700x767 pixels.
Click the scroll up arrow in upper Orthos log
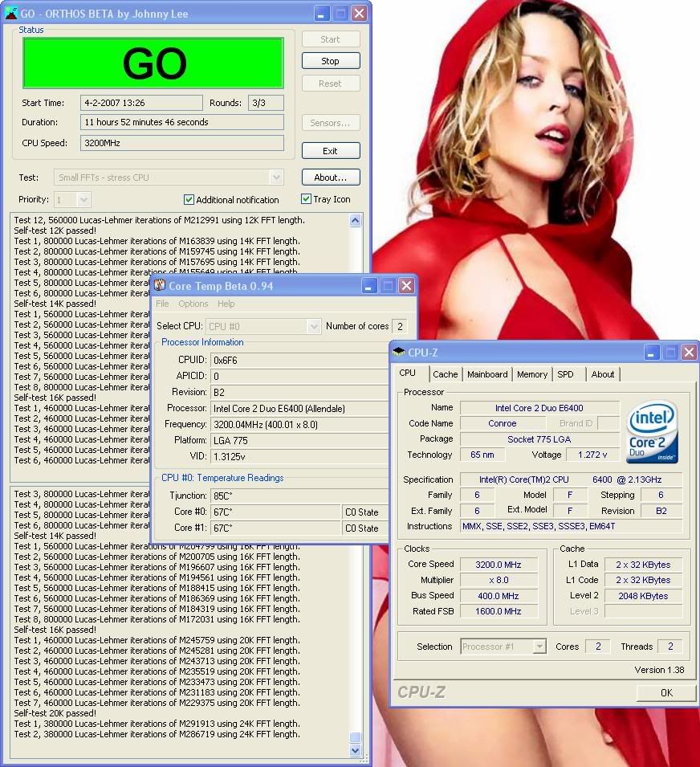356,220
